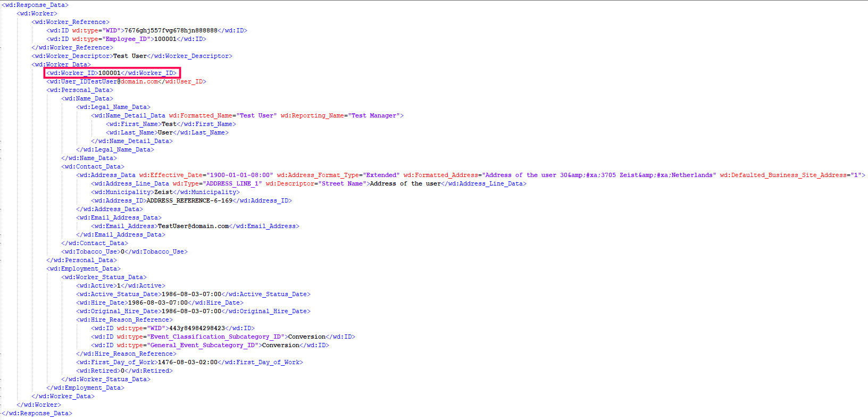Click the opening wd:Personal_Data tag
This screenshot has height=420, width=868.
(x=80, y=90)
